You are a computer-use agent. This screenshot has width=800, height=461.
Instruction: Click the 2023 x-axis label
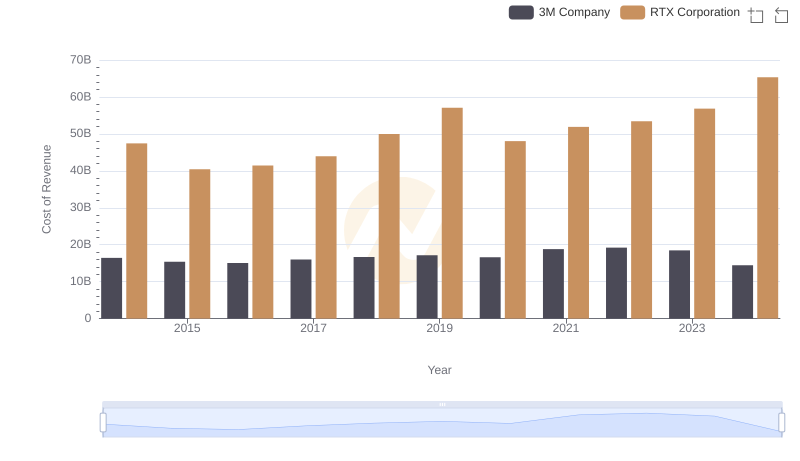[692, 328]
